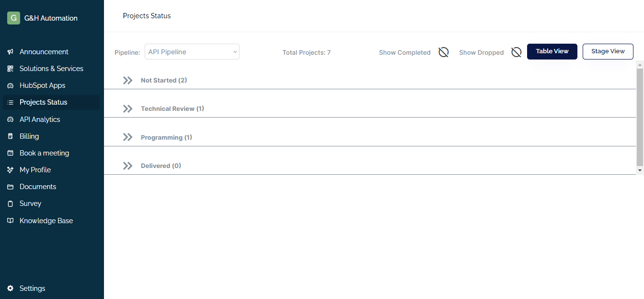Click the Knowledge Base book icon

pyautogui.click(x=10, y=221)
